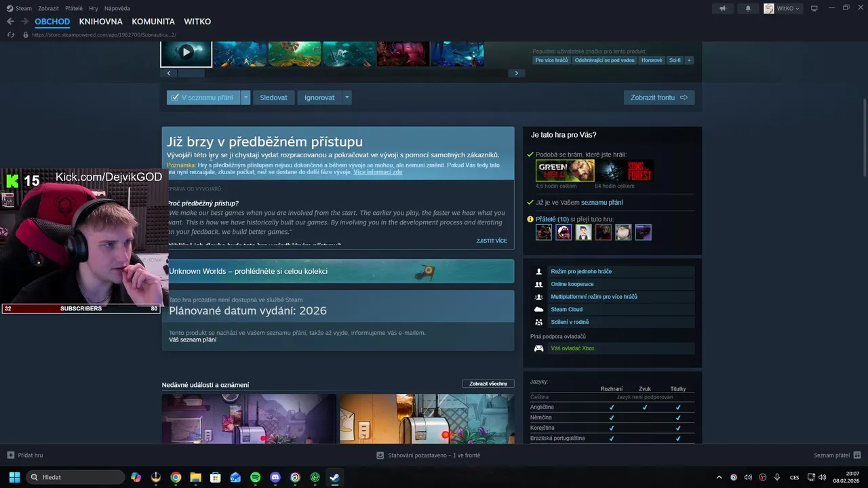Open Nápověda menu
868x488 pixels.
click(x=117, y=8)
